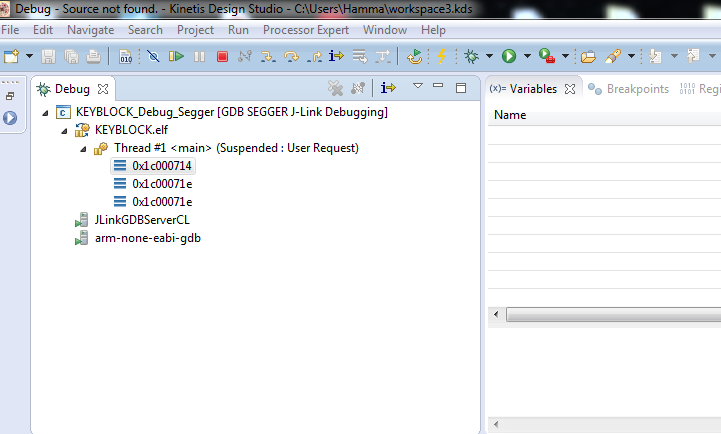Click the Disconnect icon in toolbar

(245, 57)
